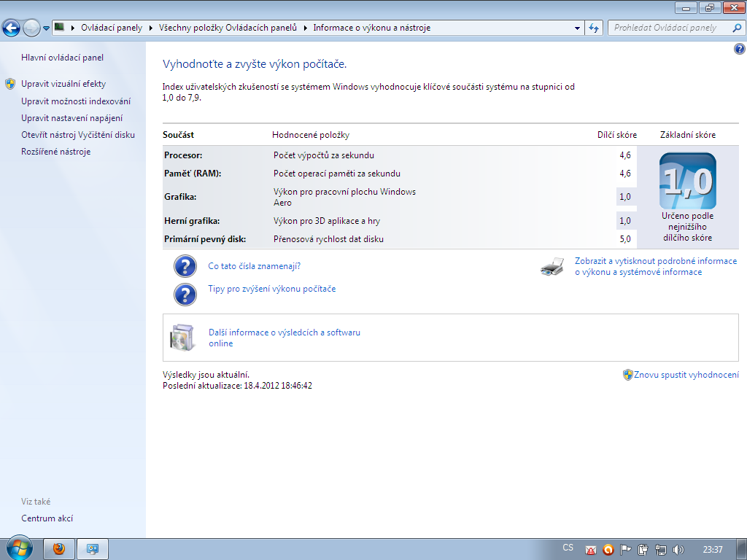The height and width of the screenshot is (560, 747).
Task: Open Upravit vizuální efekty
Action: point(63,84)
